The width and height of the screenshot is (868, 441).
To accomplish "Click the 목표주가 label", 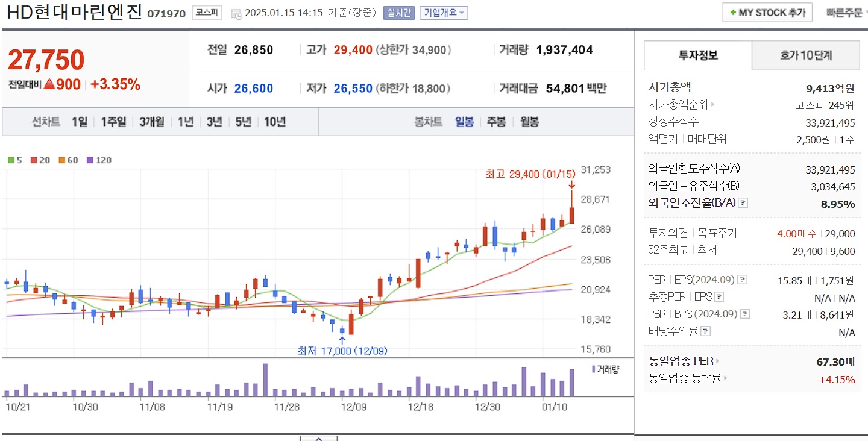I will click(x=717, y=233).
